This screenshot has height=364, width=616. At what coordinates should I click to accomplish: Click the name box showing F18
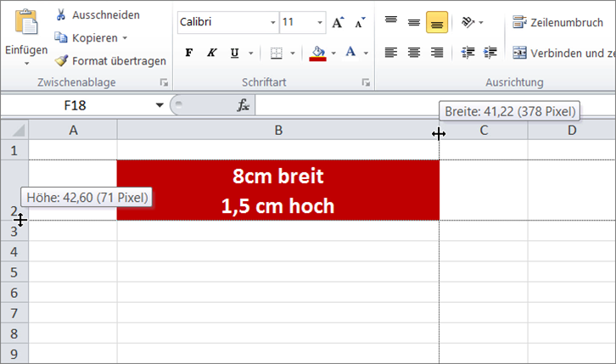coord(75,105)
